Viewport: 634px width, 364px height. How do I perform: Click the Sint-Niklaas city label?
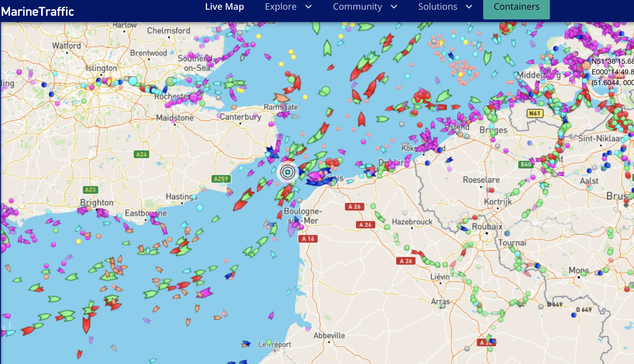600,138
